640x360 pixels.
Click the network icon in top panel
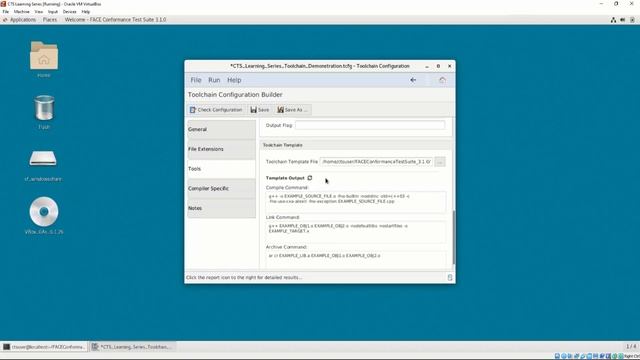613,20
